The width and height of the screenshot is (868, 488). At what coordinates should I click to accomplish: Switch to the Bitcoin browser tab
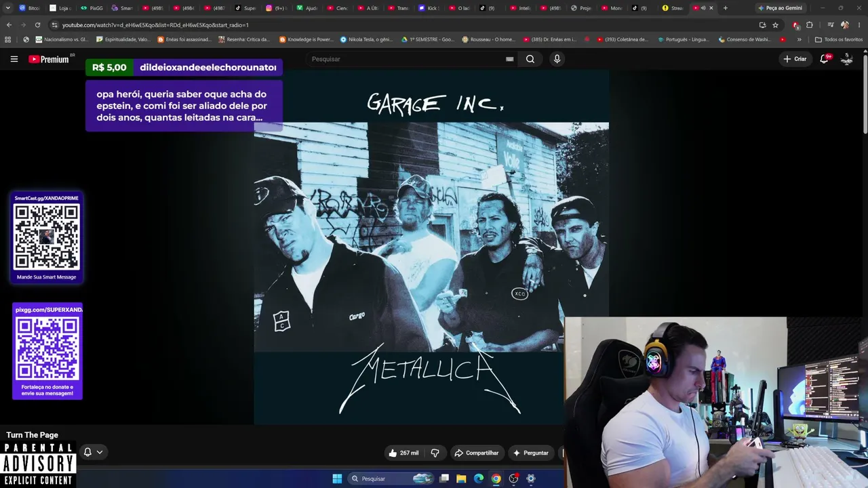click(30, 8)
